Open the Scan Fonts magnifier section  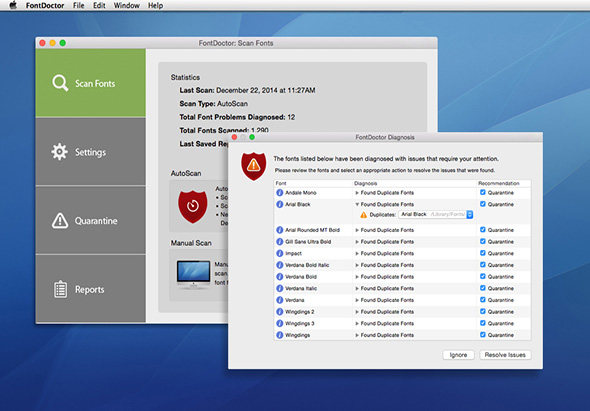tap(91, 83)
